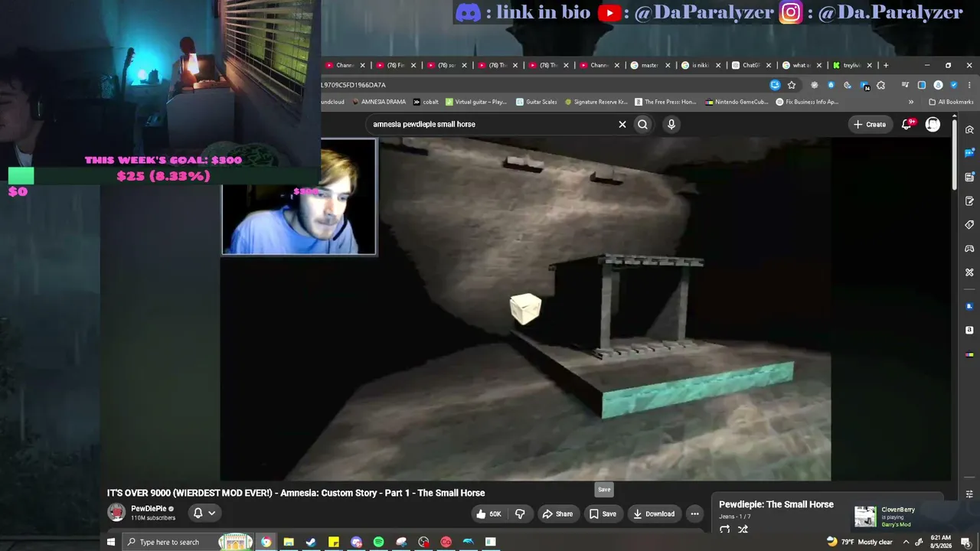Dislike the PewDiePie video
The image size is (980, 551).
[x=520, y=514]
